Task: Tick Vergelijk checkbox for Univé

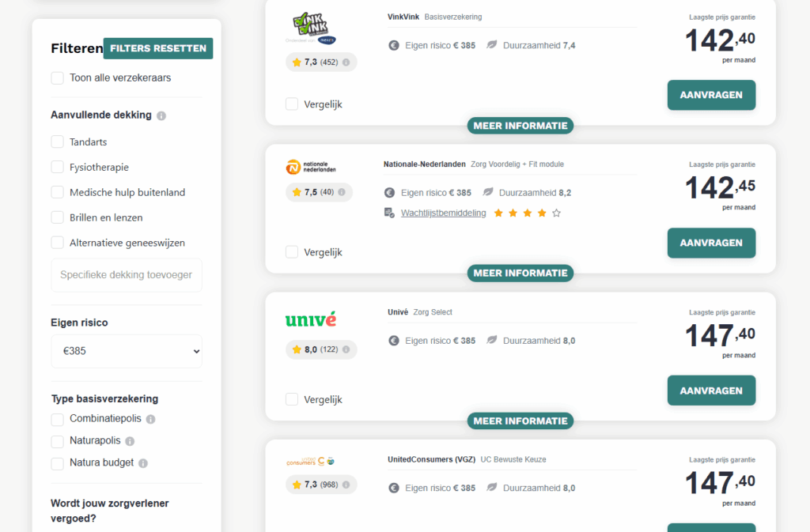Action: [292, 399]
